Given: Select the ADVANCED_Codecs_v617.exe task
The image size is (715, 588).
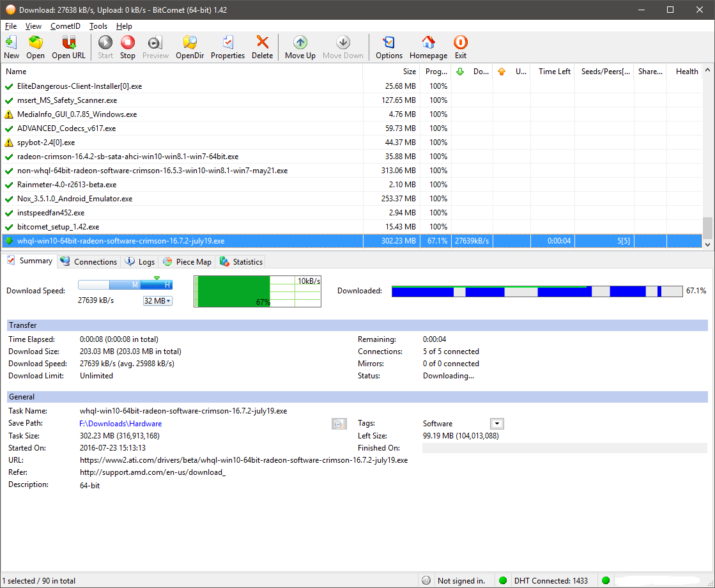Looking at the screenshot, I should pos(352,128).
